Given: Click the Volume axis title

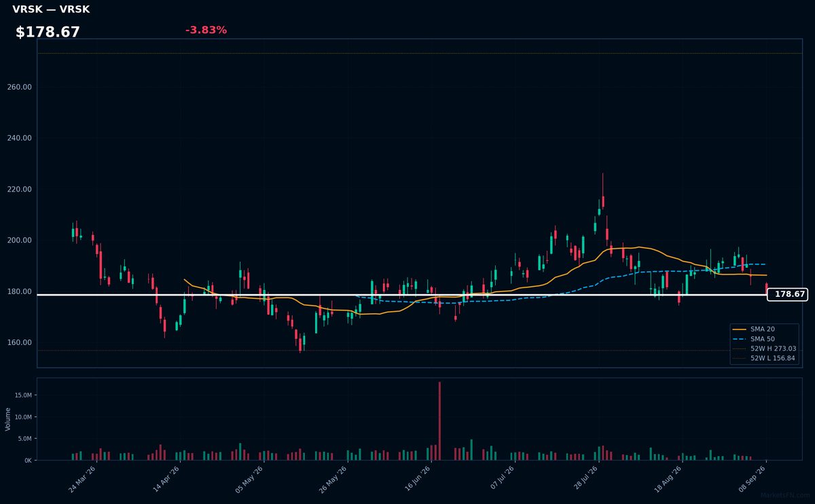Looking at the screenshot, I should tap(8, 419).
